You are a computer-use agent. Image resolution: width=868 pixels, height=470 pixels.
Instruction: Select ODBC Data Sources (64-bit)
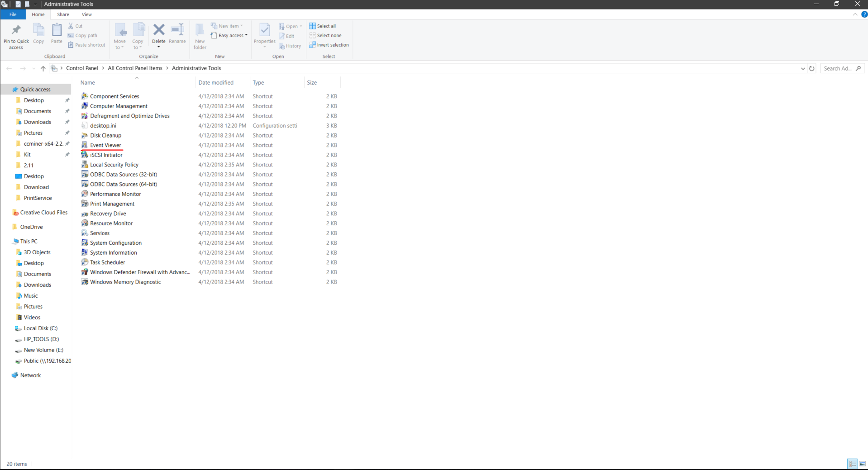123,184
